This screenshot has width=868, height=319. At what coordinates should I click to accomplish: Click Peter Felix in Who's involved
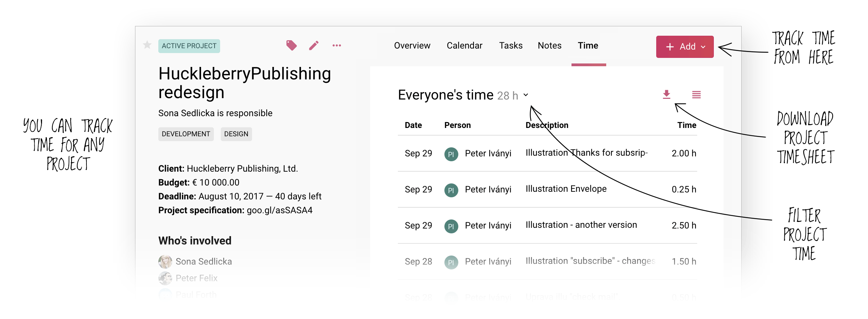pyautogui.click(x=197, y=278)
